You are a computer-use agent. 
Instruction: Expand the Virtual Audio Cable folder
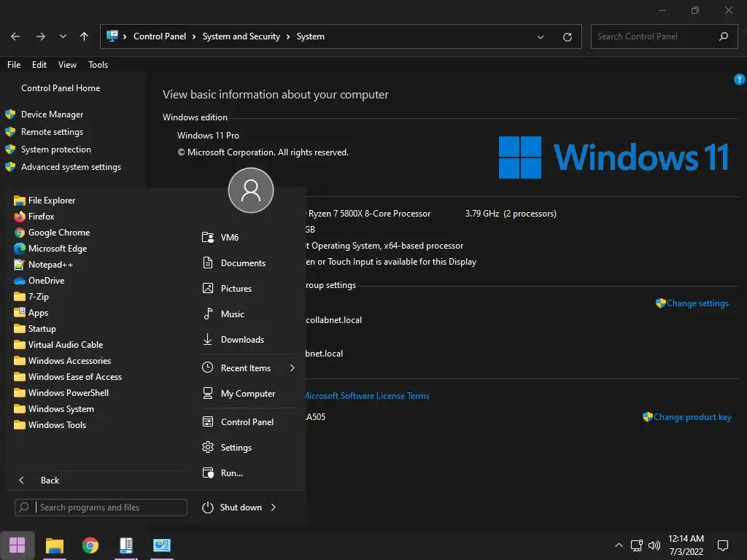[x=65, y=345]
